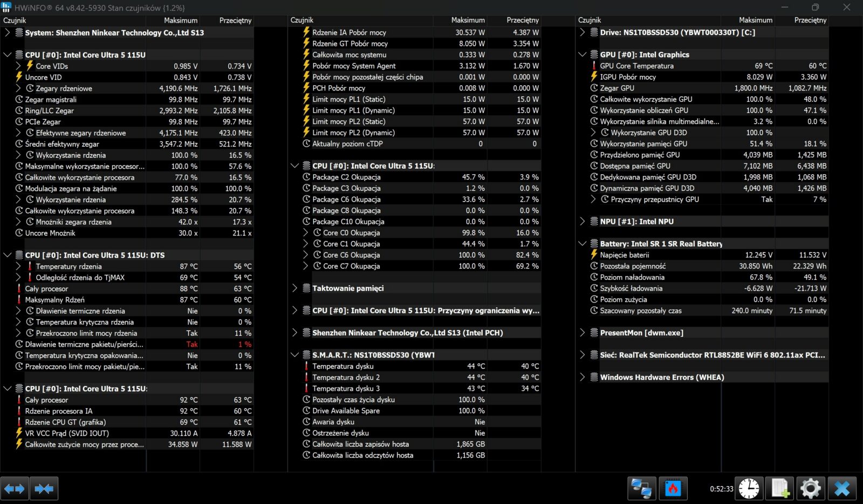Screen dimensions: 863x504
Task: Select the GPU Core Temperatura row
Action: [x=636, y=66]
